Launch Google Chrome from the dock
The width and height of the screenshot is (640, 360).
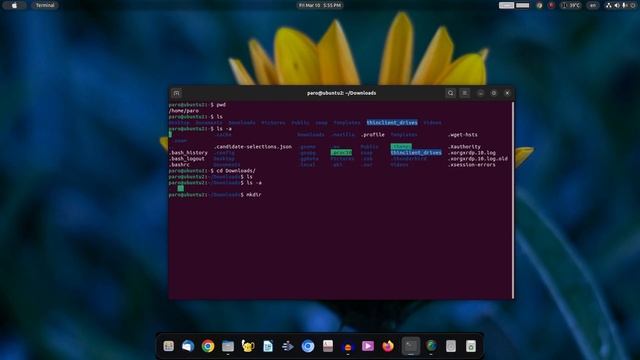(208, 346)
